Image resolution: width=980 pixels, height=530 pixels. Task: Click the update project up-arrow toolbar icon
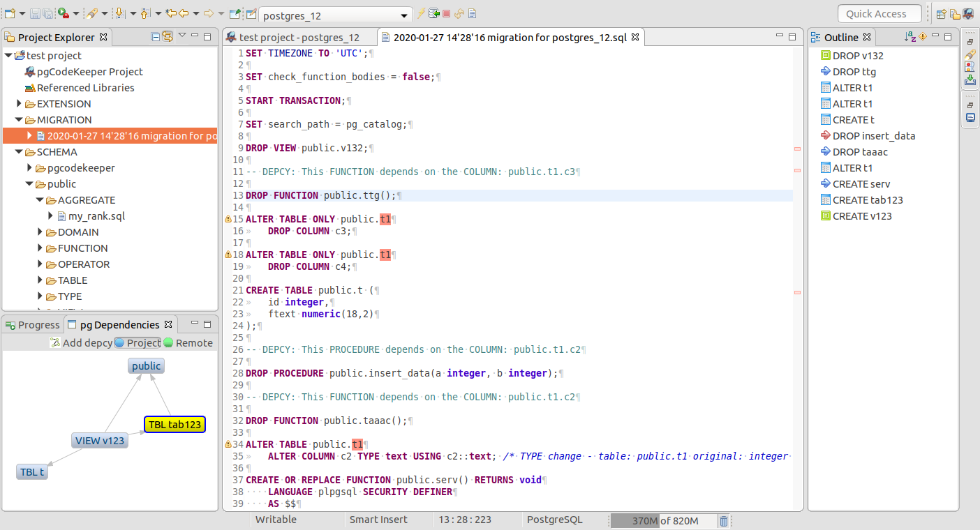[145, 13]
